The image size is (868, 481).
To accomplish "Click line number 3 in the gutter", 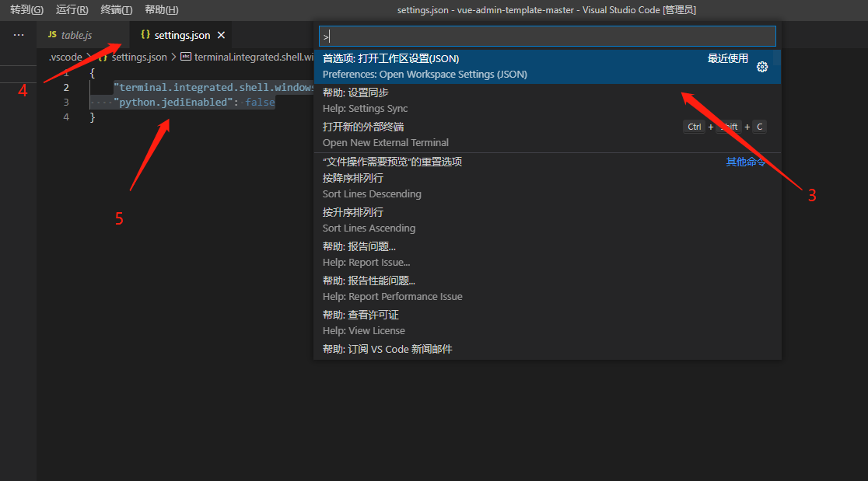I will pos(66,103).
